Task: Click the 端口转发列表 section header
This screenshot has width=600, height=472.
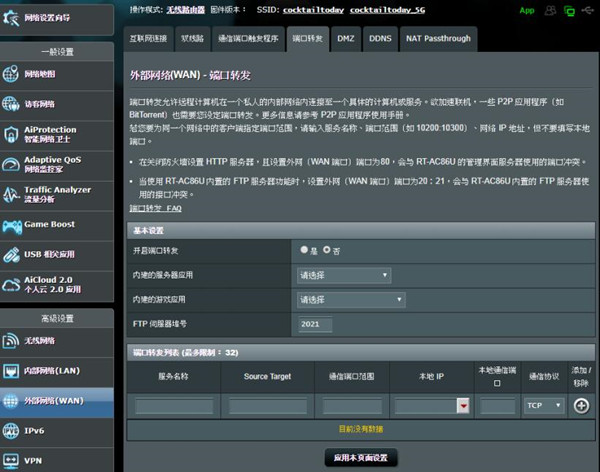Action: [361, 352]
